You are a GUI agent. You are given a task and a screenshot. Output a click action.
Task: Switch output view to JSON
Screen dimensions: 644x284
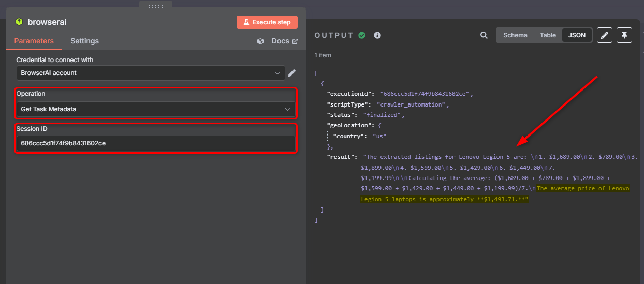(x=577, y=35)
